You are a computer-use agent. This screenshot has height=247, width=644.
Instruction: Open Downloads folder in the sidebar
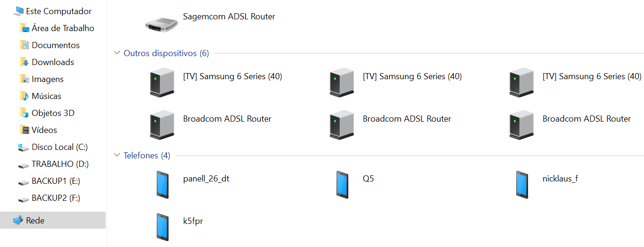tap(52, 62)
